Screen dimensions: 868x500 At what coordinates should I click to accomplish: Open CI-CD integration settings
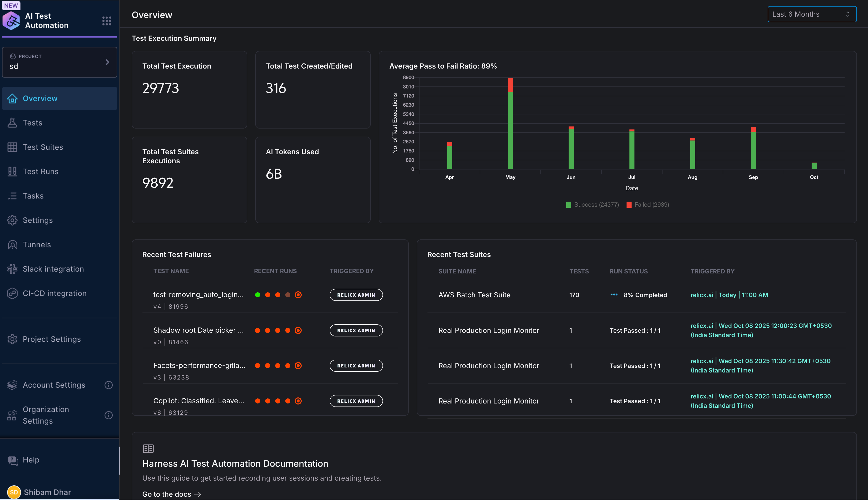click(55, 293)
